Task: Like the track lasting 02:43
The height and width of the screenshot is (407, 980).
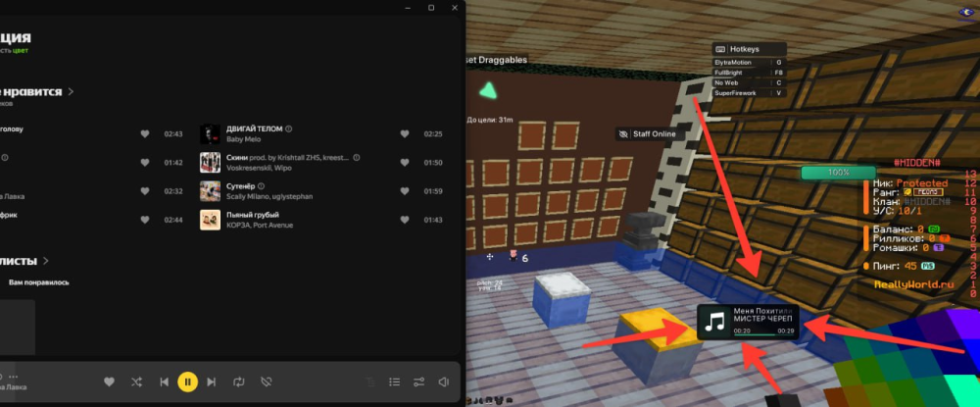Action: point(145,133)
